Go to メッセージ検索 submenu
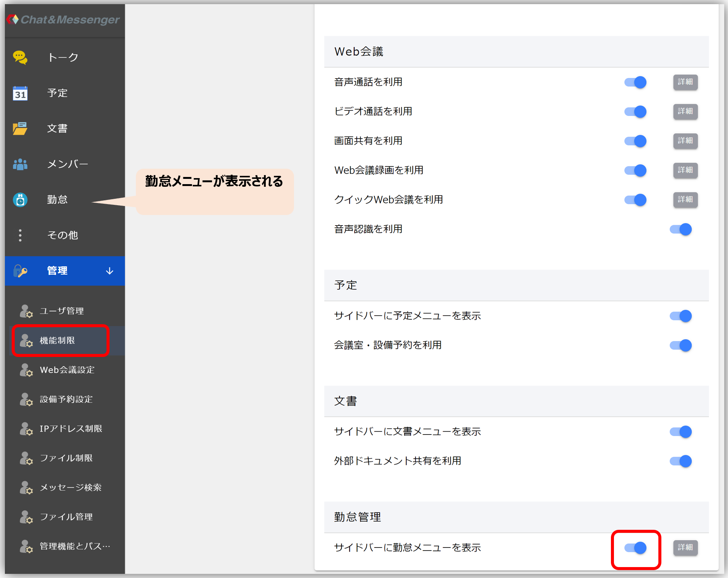The image size is (728, 578). [x=67, y=487]
